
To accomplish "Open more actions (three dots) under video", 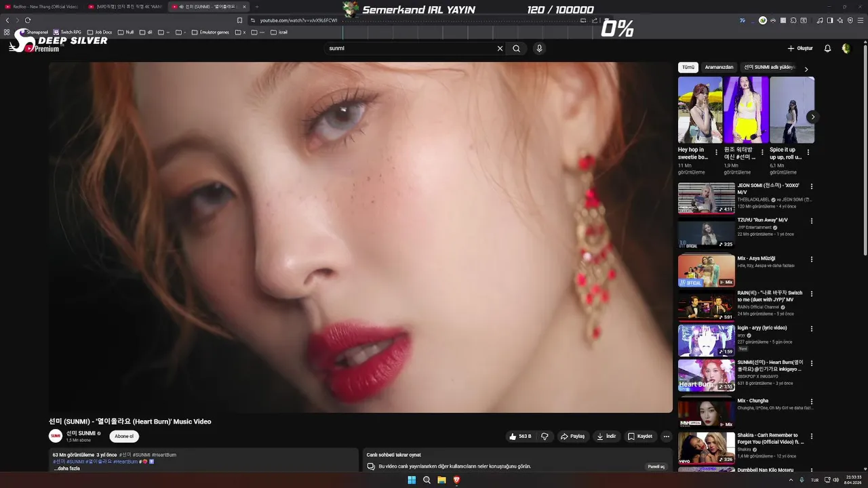I will [x=666, y=436].
